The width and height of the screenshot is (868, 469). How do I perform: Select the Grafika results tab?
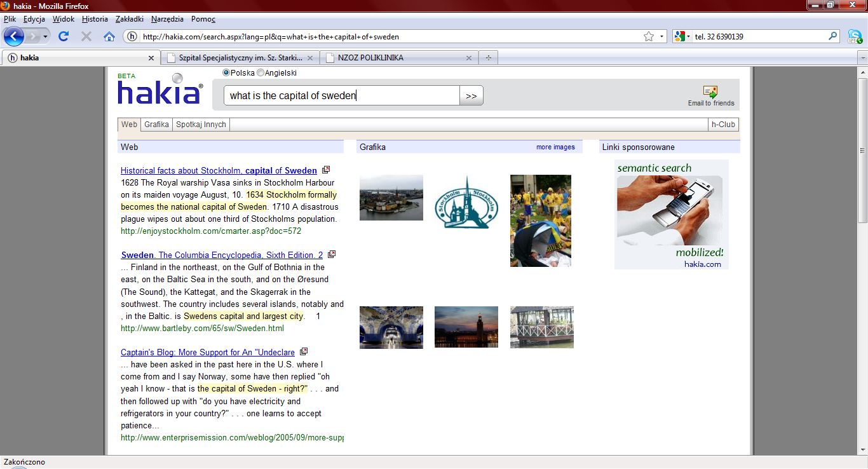click(156, 125)
